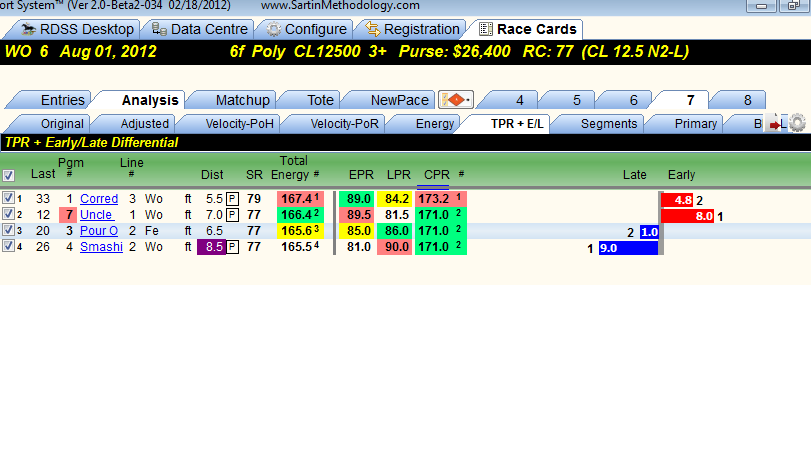811x460 pixels.
Task: Click the blue 9.0 Late bar
Action: coord(628,248)
